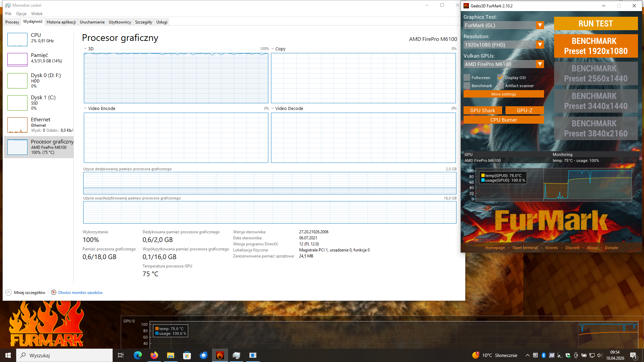Change the Video Decode graph selector
Screen dimensions: 644x362
287,108
